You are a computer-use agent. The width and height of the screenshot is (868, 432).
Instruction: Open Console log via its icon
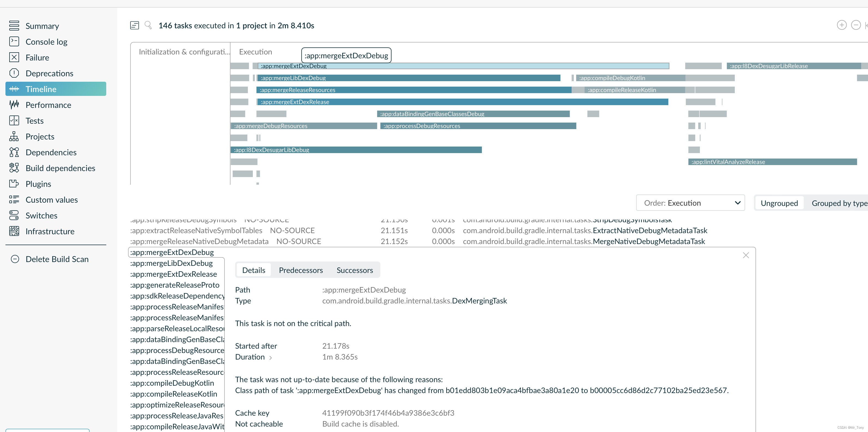click(14, 41)
